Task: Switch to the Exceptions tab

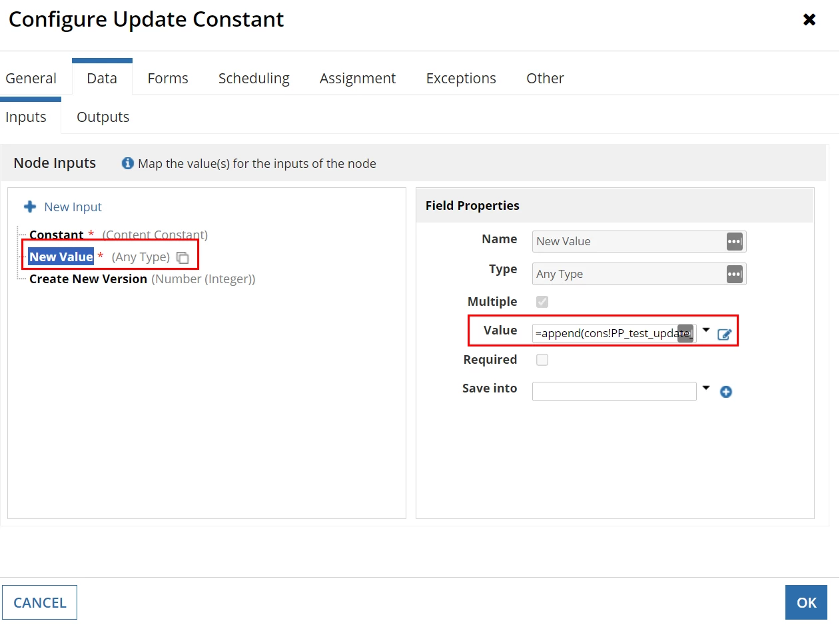Action: pyautogui.click(x=461, y=78)
